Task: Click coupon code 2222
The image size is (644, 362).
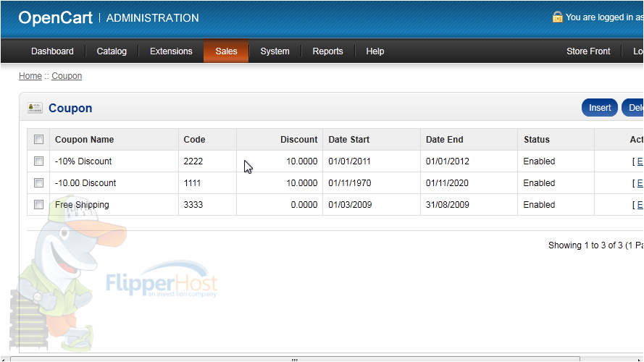Action: (x=193, y=161)
